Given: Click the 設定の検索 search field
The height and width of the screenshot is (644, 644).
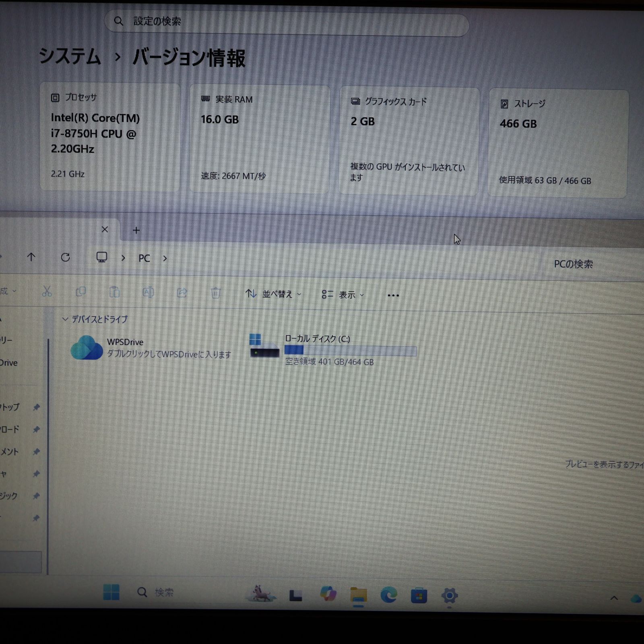Looking at the screenshot, I should click(287, 23).
